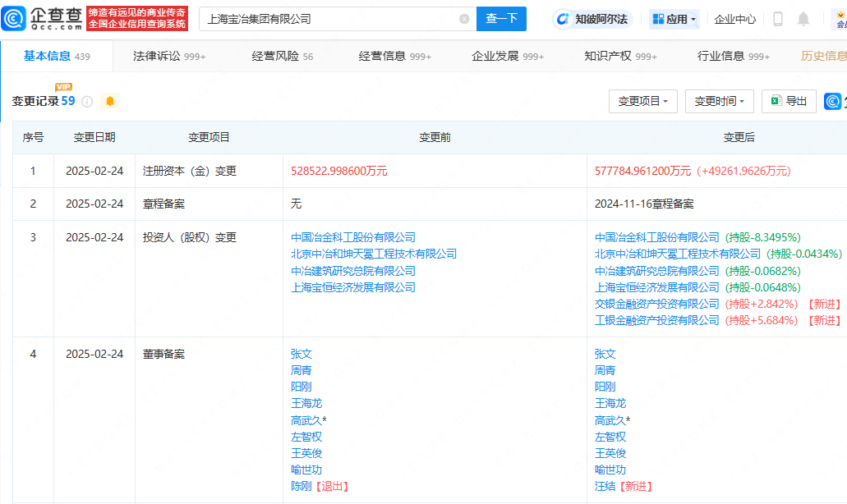Click the red slogan banner beside logo

click(137, 19)
